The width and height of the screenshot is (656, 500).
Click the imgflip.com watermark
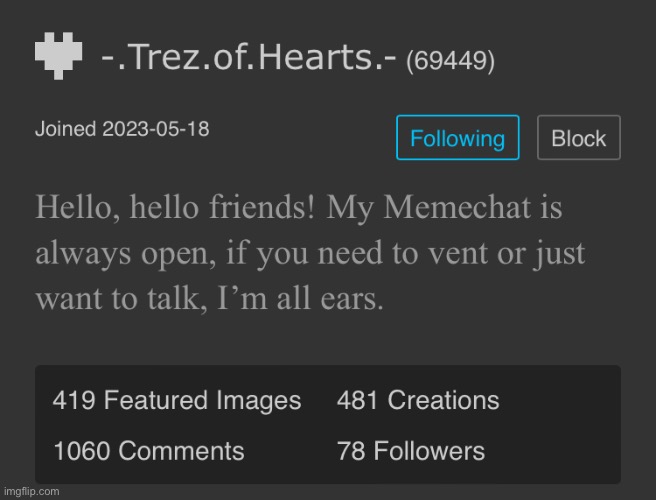click(31, 491)
